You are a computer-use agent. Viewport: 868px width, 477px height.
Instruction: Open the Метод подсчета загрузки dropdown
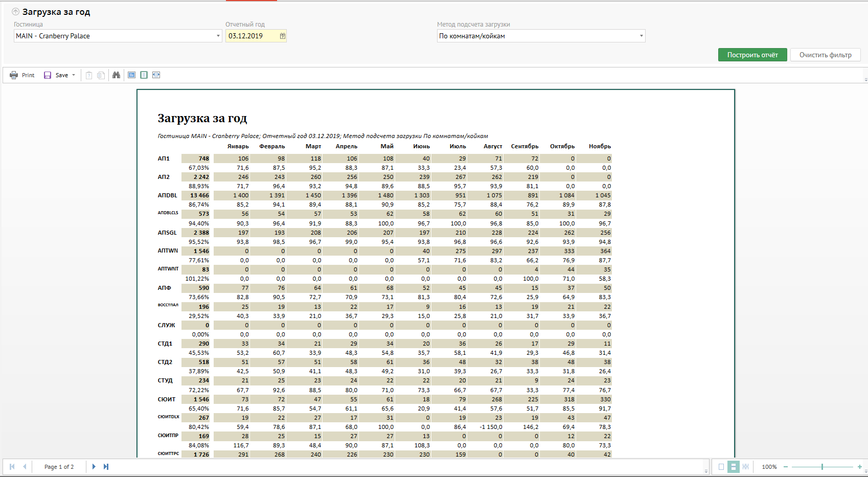[641, 36]
